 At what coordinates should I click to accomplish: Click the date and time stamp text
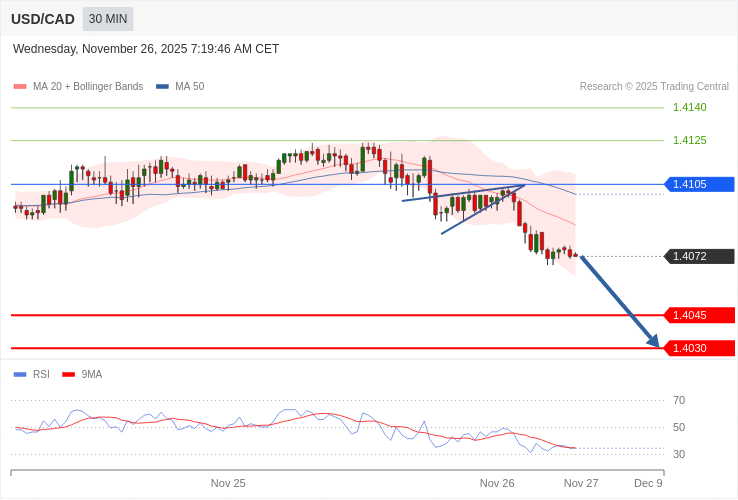[x=146, y=49]
